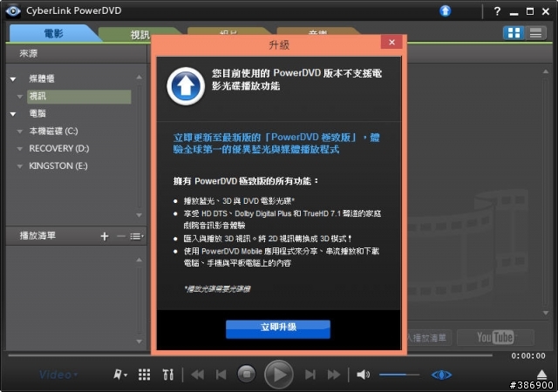This screenshot has height=392, width=558.
Task: Toggle the TrueTheater eye icon
Action: coord(441,375)
